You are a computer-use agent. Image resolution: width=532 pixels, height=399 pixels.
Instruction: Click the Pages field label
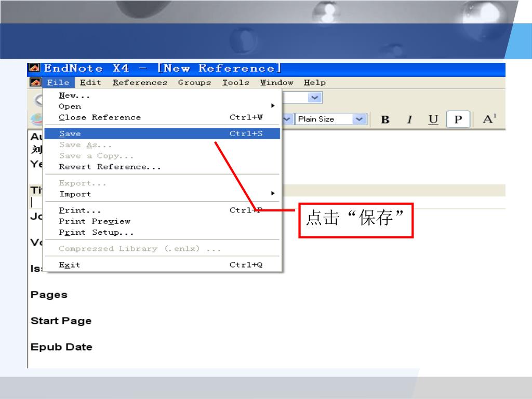coord(49,295)
